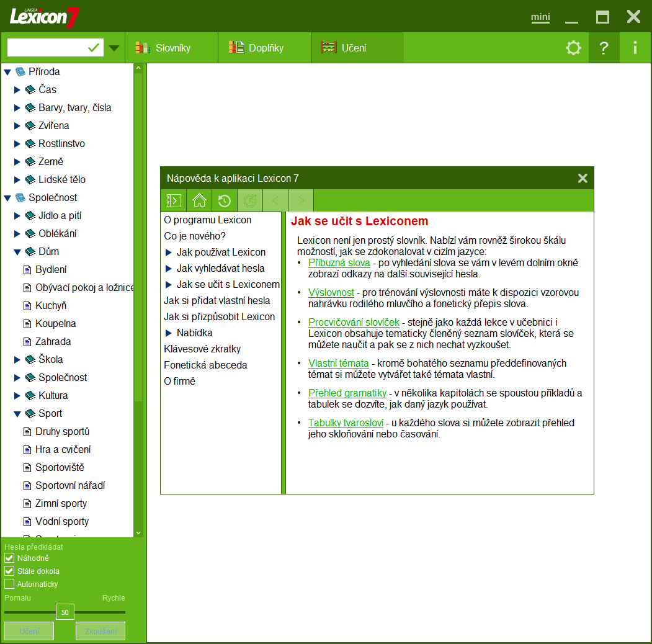Open Fonetická abeceda help topic
The image size is (652, 644).
click(205, 365)
